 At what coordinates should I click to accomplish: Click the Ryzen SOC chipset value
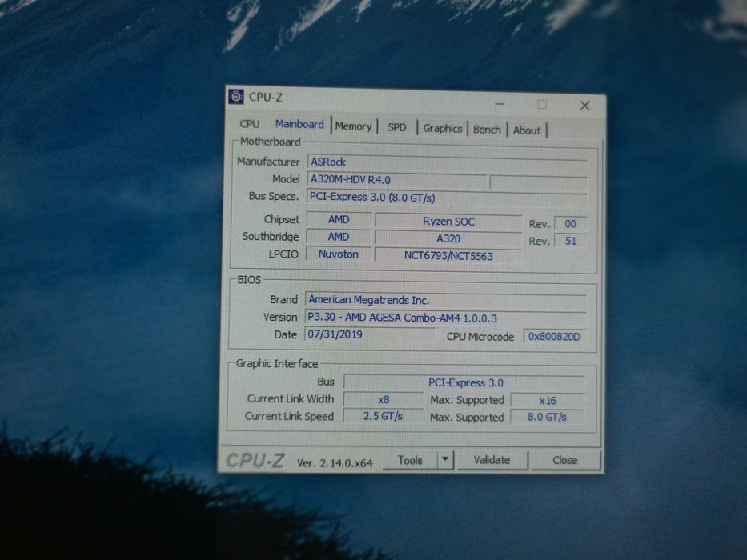point(448,222)
